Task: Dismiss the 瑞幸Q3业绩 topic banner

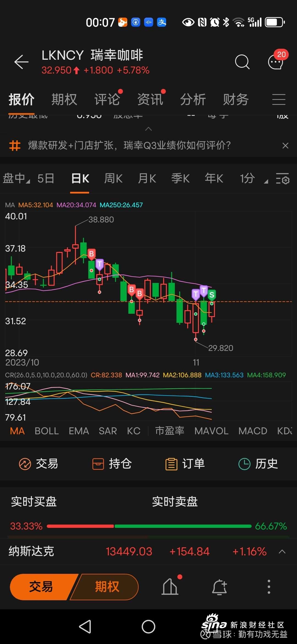Action: point(285,145)
